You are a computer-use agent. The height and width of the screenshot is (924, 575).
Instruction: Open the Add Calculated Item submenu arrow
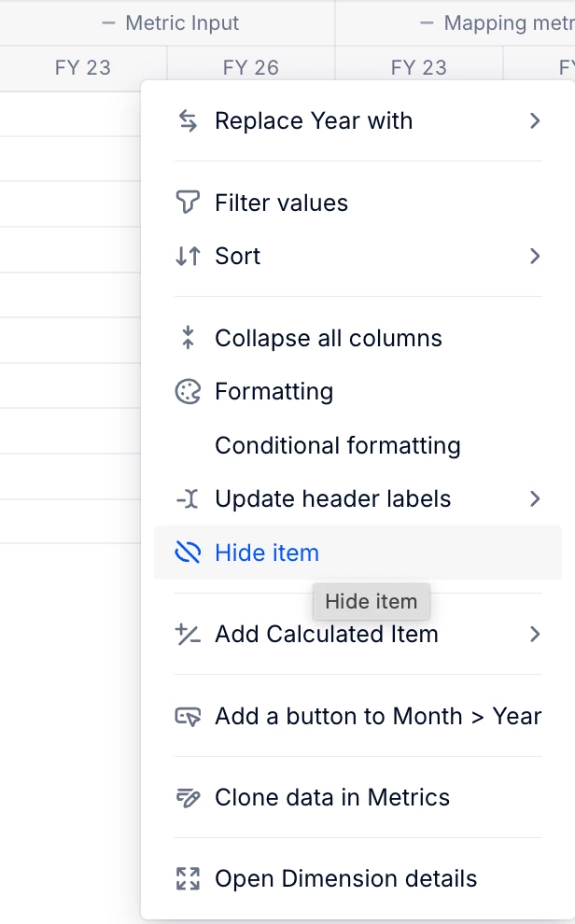pos(535,635)
